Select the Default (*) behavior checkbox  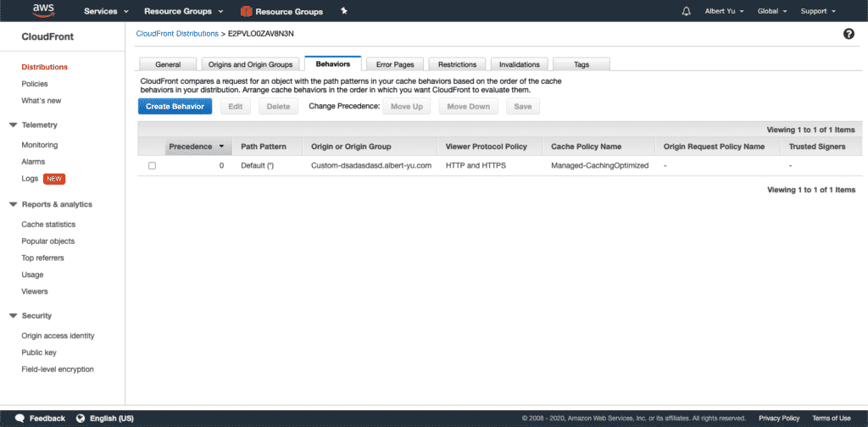coord(153,165)
